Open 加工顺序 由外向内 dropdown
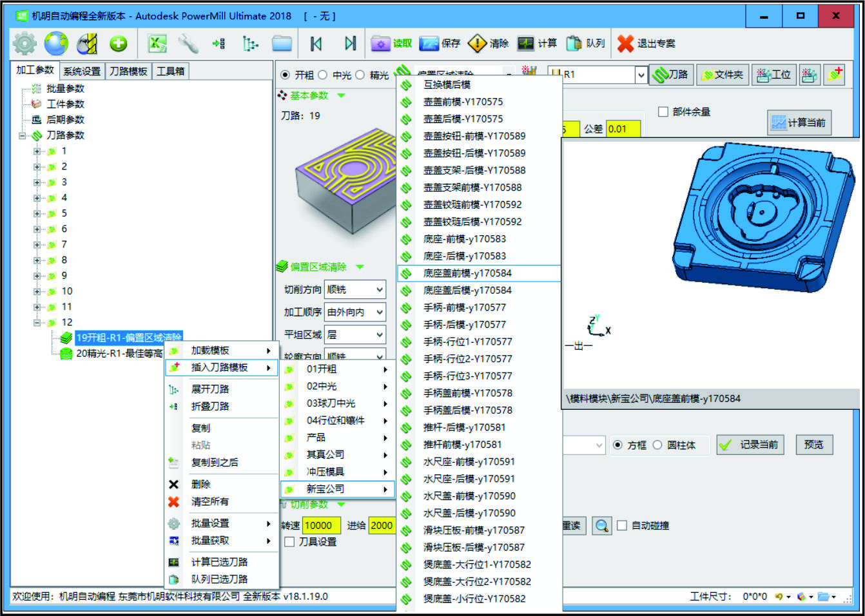Image resolution: width=865 pixels, height=616 pixels. click(355, 313)
